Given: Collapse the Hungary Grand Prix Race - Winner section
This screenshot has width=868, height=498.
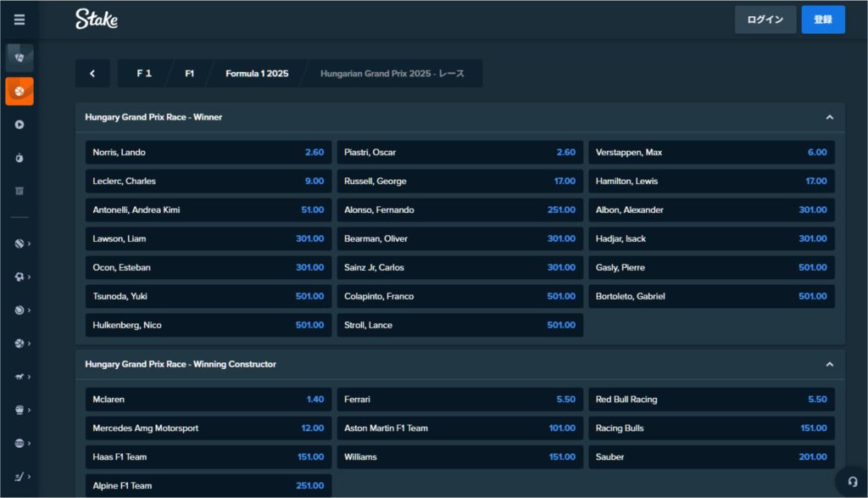Looking at the screenshot, I should [829, 117].
